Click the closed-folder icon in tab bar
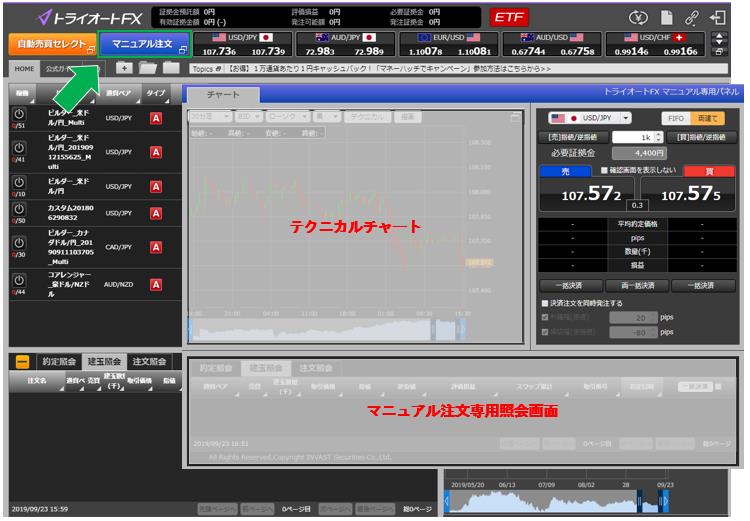Image resolution: width=750 pixels, height=521 pixels. click(x=171, y=68)
